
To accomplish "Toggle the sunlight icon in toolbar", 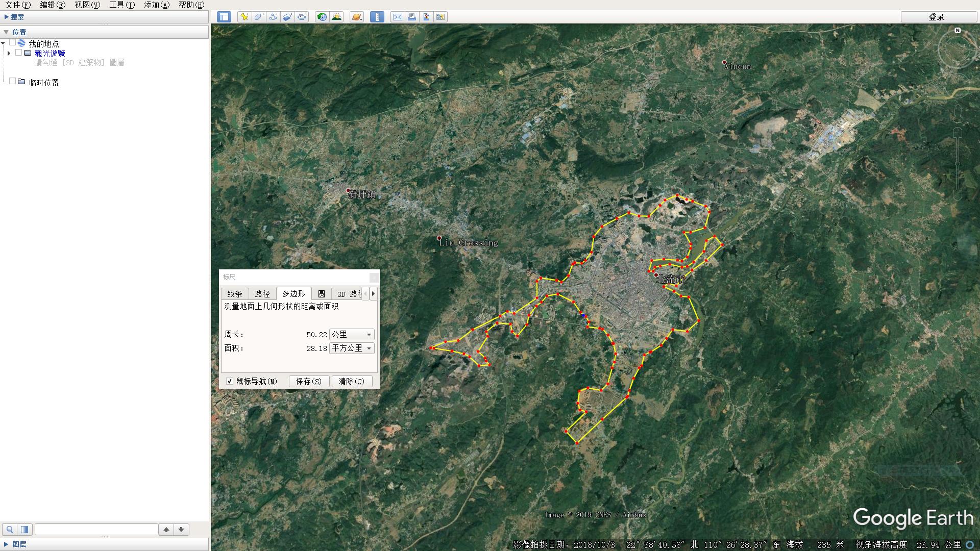I will [336, 17].
